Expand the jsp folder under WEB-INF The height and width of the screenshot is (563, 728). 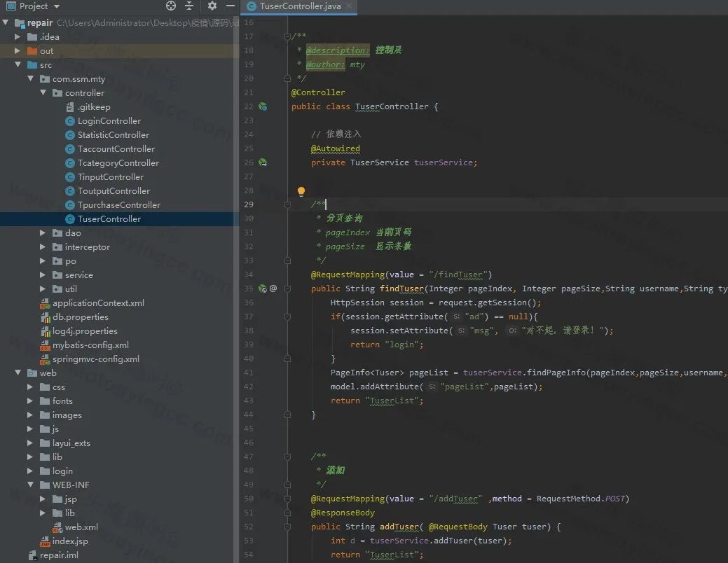[x=43, y=499]
